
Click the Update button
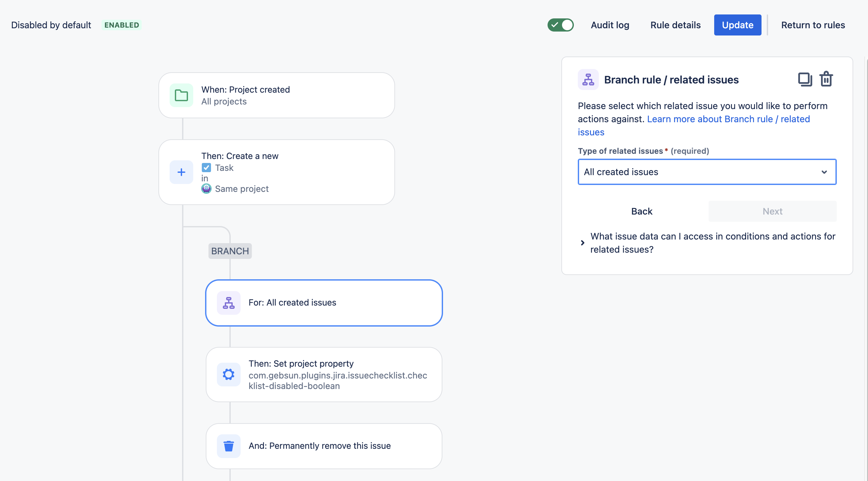click(x=737, y=25)
